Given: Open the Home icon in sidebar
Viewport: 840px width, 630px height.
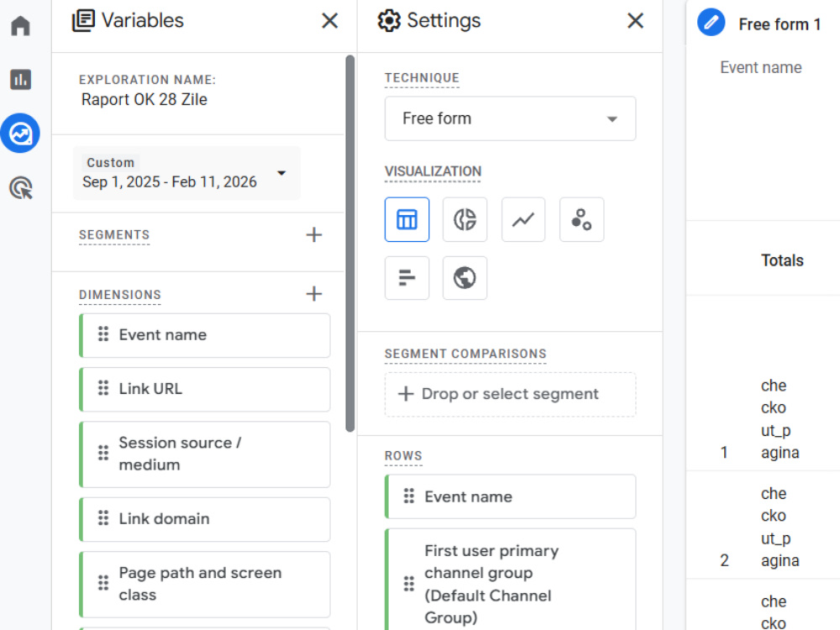Looking at the screenshot, I should click(20, 25).
